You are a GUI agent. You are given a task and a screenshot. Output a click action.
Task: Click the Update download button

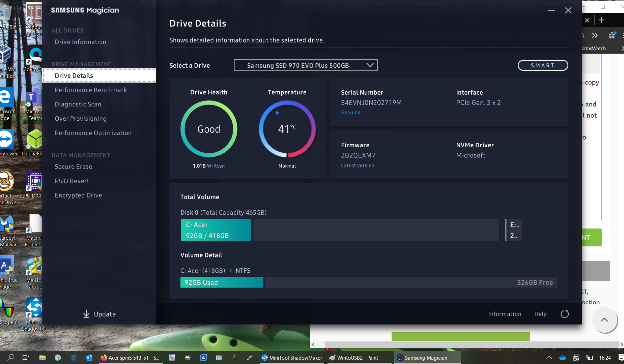pos(99,314)
